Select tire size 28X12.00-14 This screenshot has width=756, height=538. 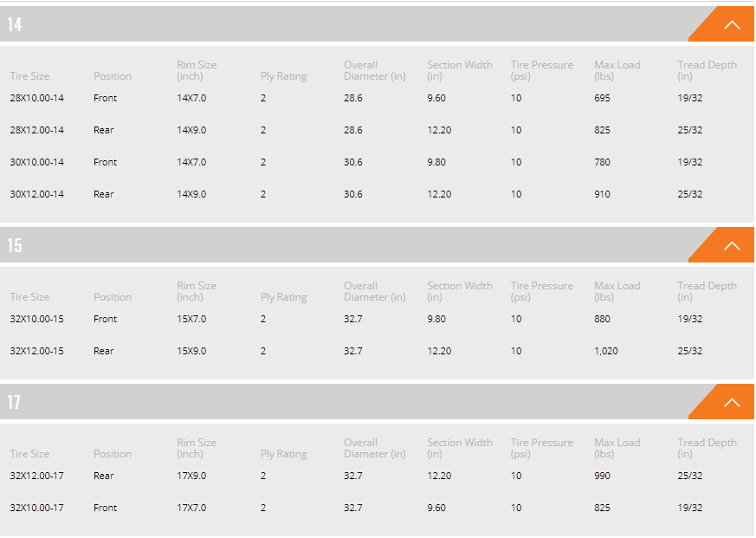coord(36,130)
